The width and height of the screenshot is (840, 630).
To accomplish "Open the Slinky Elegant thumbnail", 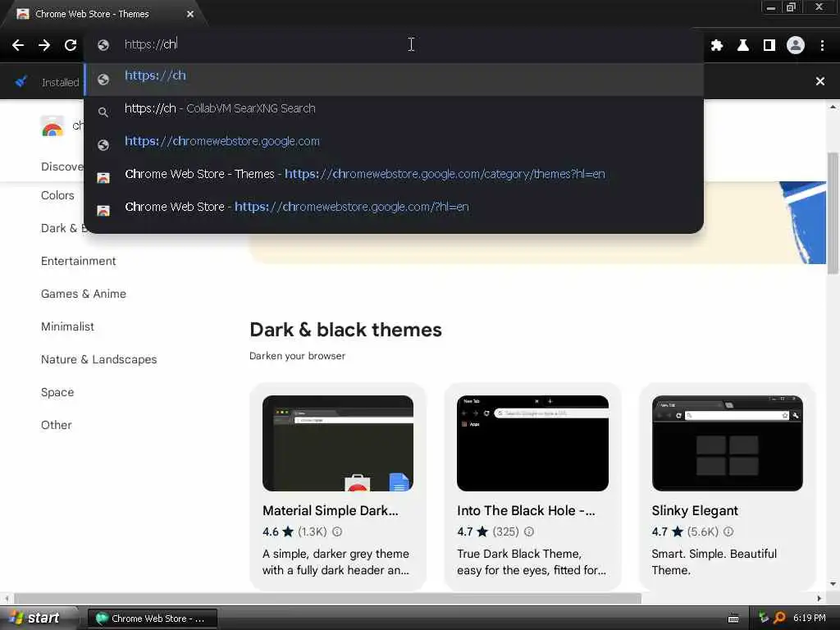I will click(x=728, y=443).
